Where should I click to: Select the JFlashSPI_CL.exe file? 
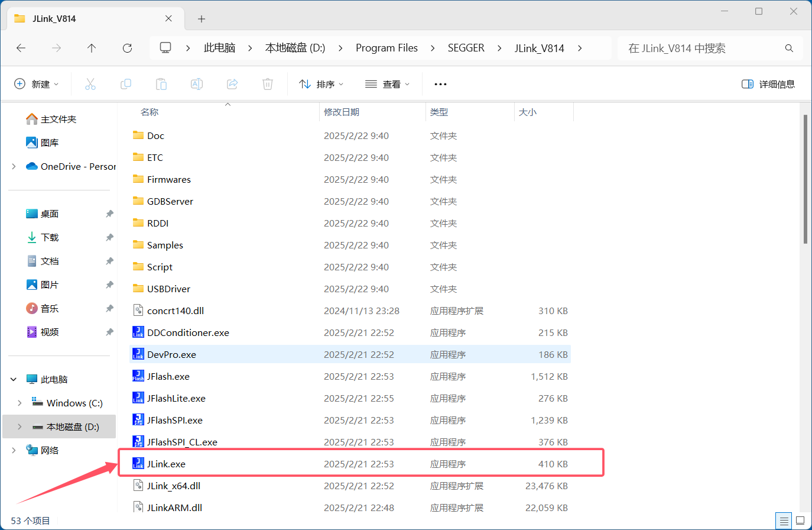point(350,442)
